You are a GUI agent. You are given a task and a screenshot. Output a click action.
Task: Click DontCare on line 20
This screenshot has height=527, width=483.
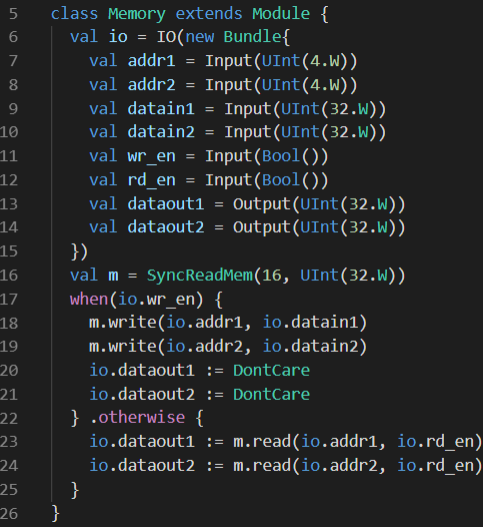click(x=271, y=370)
